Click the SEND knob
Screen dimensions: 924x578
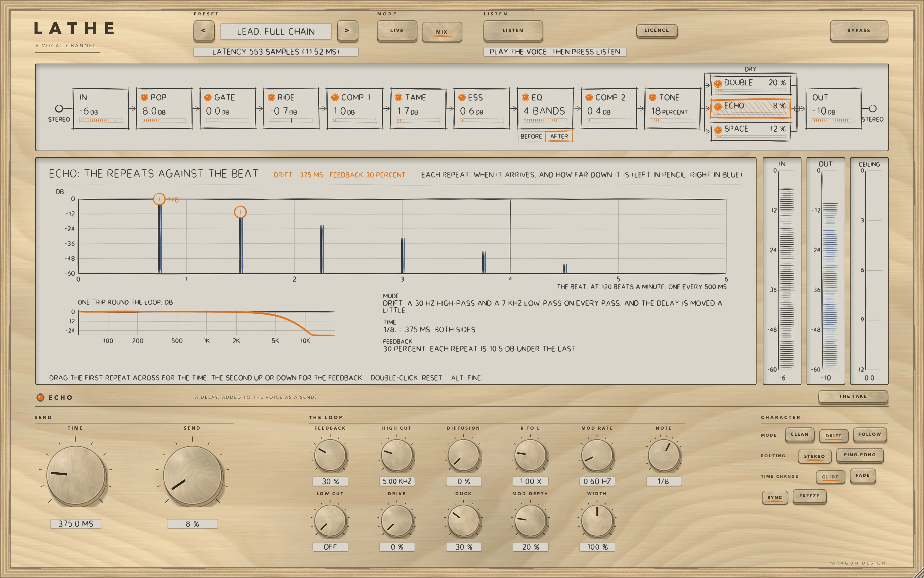click(193, 476)
